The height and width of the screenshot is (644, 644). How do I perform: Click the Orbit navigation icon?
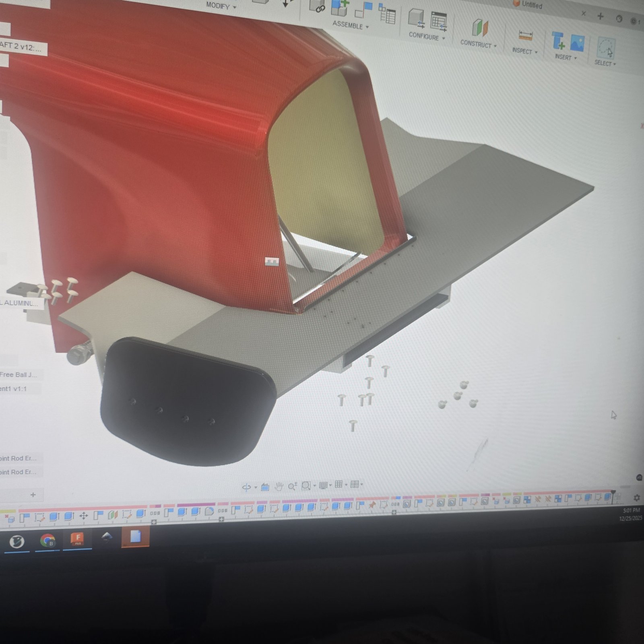[x=246, y=487]
